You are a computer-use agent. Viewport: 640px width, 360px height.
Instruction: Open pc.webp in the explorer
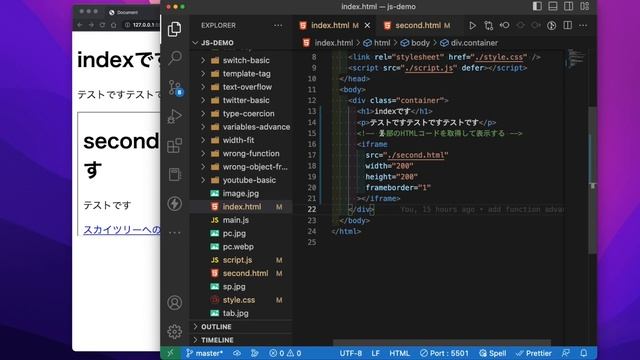click(241, 247)
